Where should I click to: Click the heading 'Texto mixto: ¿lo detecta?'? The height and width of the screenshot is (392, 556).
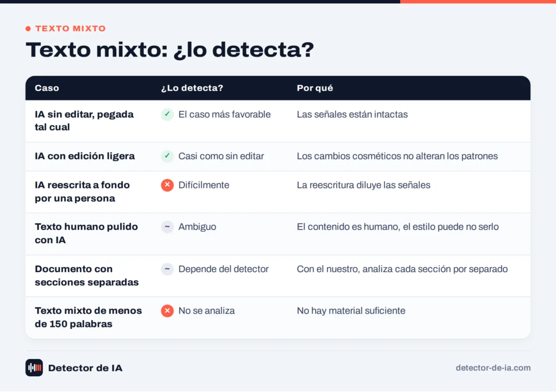tap(170, 49)
